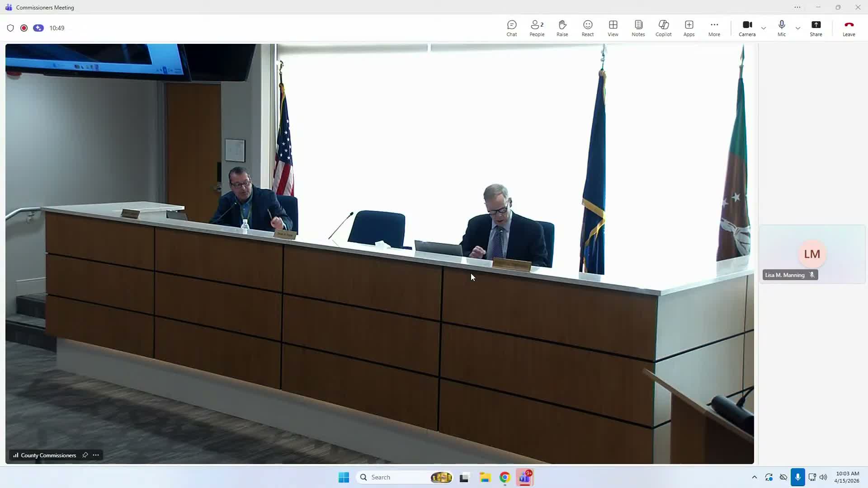The height and width of the screenshot is (488, 868).
Task: Click the County Commissioners video feed
Action: point(380,253)
